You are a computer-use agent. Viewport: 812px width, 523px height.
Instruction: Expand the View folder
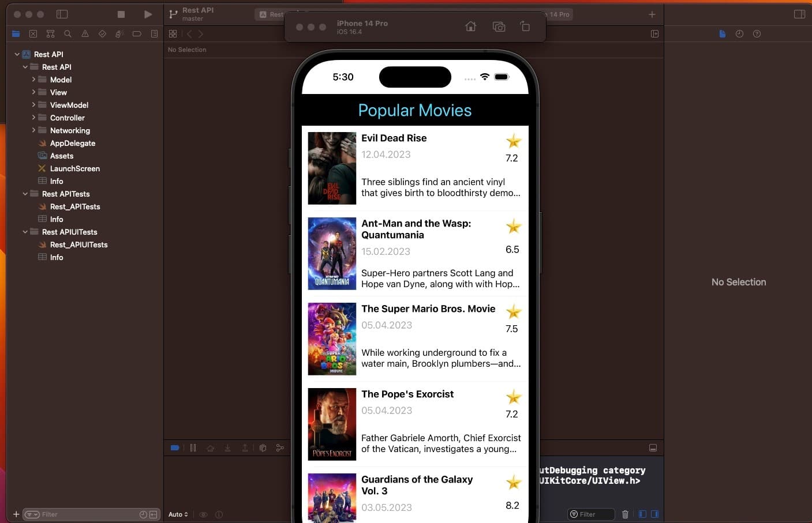click(x=33, y=92)
